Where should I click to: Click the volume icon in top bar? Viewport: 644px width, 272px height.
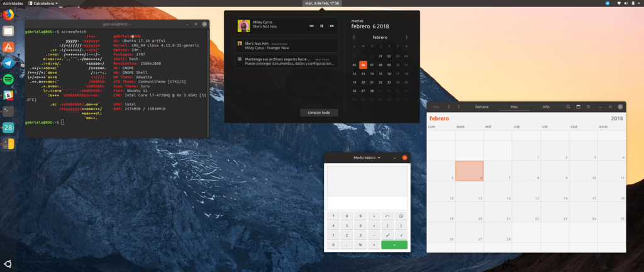(x=626, y=3)
